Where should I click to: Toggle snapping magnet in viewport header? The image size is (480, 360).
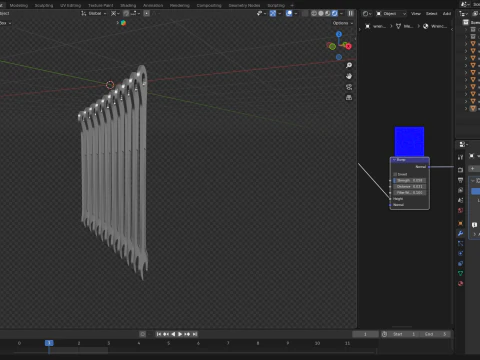[126, 13]
